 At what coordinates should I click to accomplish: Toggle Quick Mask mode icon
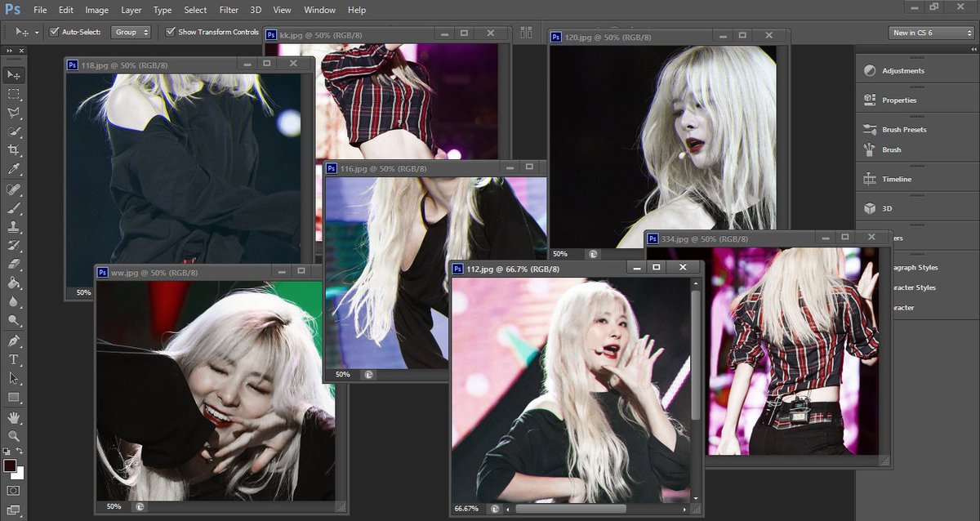pyautogui.click(x=14, y=490)
